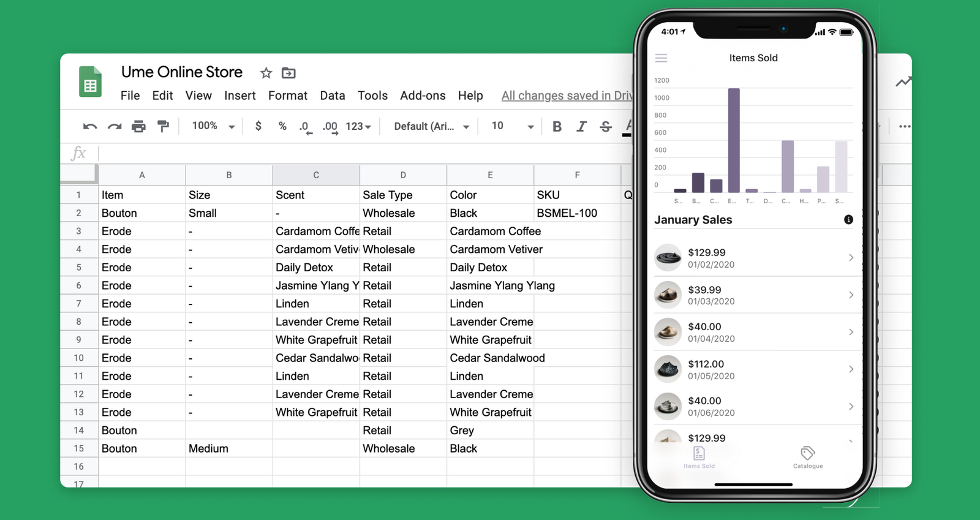Open the font size 10 dropdown

[513, 126]
